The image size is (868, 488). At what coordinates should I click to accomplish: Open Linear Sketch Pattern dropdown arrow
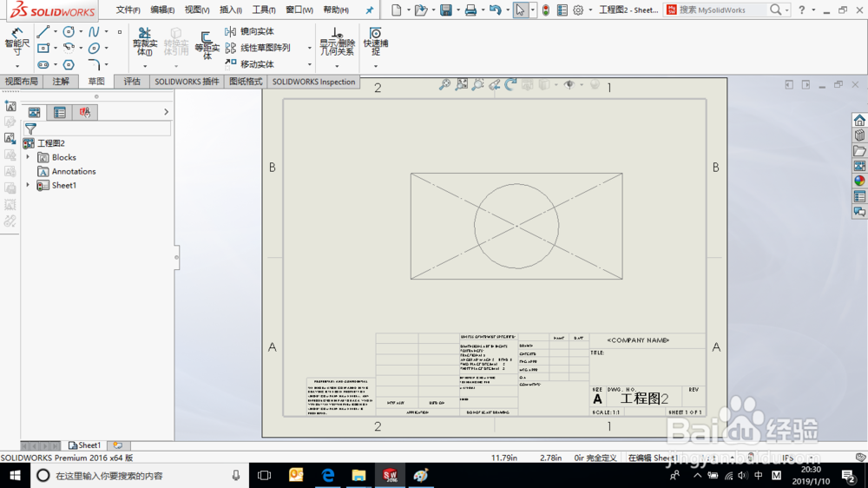point(310,48)
